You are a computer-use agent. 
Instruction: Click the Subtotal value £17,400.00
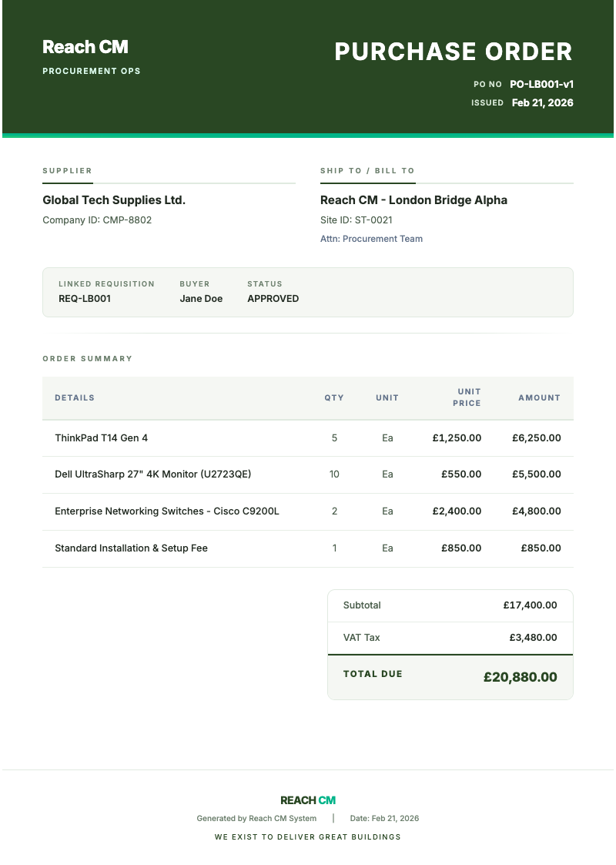click(x=530, y=605)
